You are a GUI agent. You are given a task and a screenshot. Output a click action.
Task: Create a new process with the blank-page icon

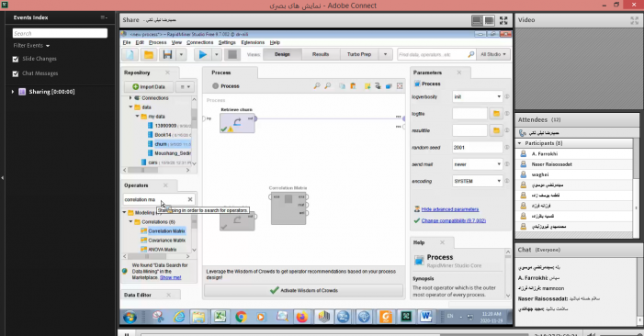click(x=130, y=54)
